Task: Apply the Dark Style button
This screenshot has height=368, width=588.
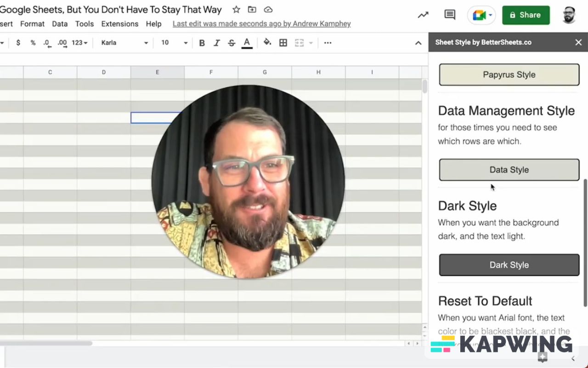Action: click(x=509, y=265)
